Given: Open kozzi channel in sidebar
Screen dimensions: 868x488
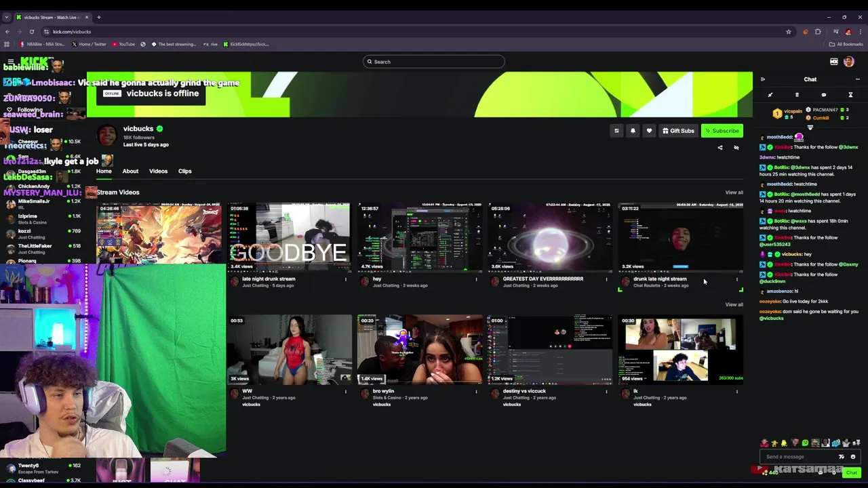Looking at the screenshot, I should [42, 234].
